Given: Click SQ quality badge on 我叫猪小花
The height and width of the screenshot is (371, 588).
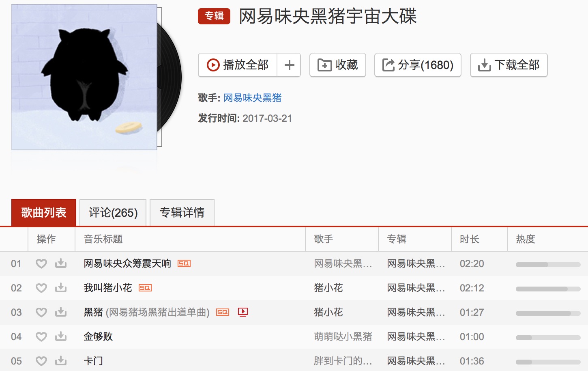Looking at the screenshot, I should point(145,288).
